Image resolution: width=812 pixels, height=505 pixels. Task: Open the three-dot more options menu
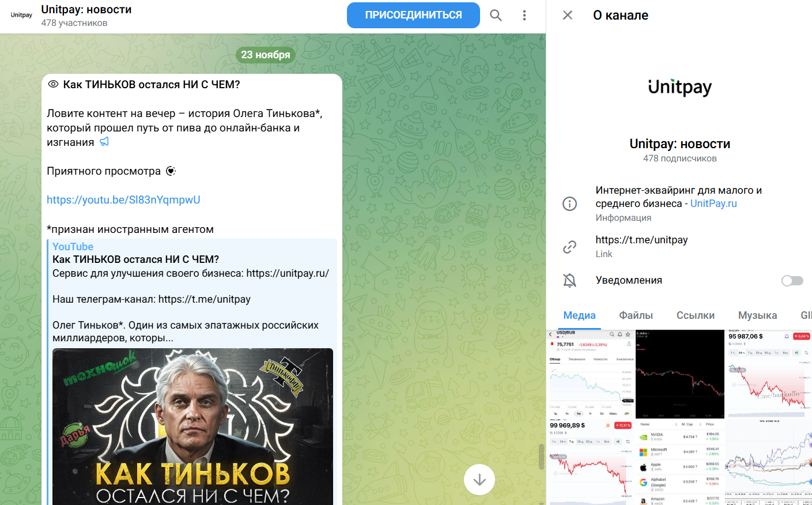(x=524, y=16)
